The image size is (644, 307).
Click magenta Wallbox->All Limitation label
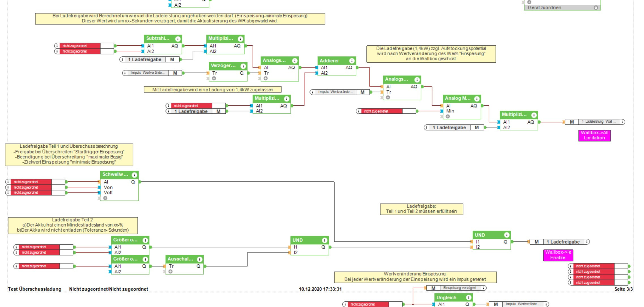pos(594,135)
